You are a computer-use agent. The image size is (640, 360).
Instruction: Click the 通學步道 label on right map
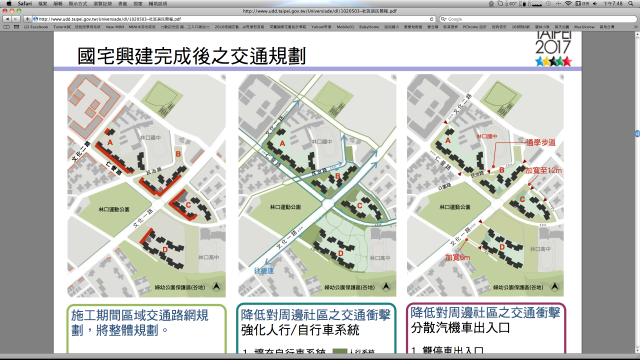coord(540,142)
